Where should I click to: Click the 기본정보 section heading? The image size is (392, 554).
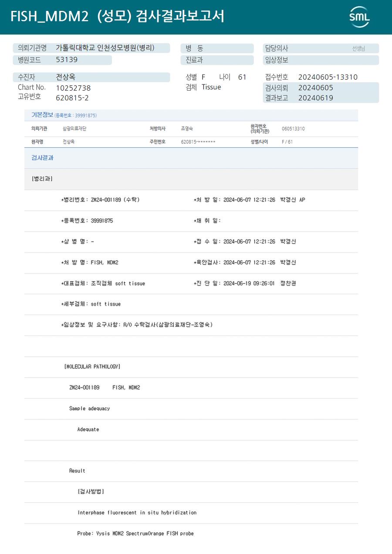point(42,115)
